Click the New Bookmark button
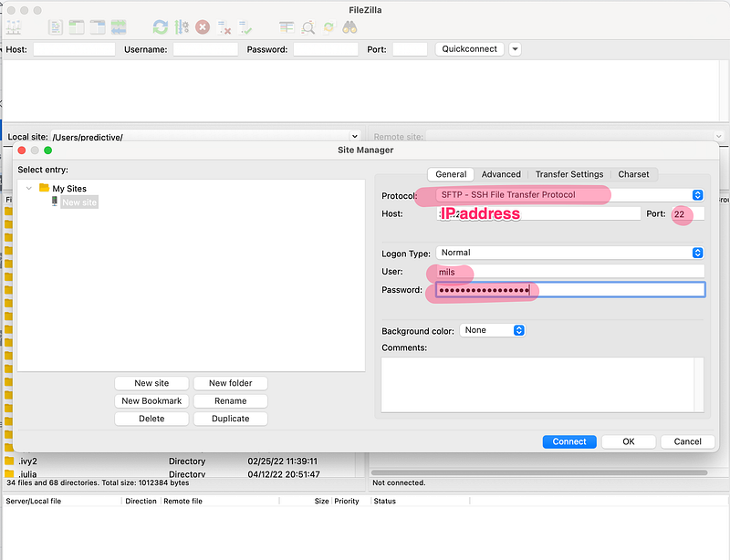 pyautogui.click(x=151, y=401)
